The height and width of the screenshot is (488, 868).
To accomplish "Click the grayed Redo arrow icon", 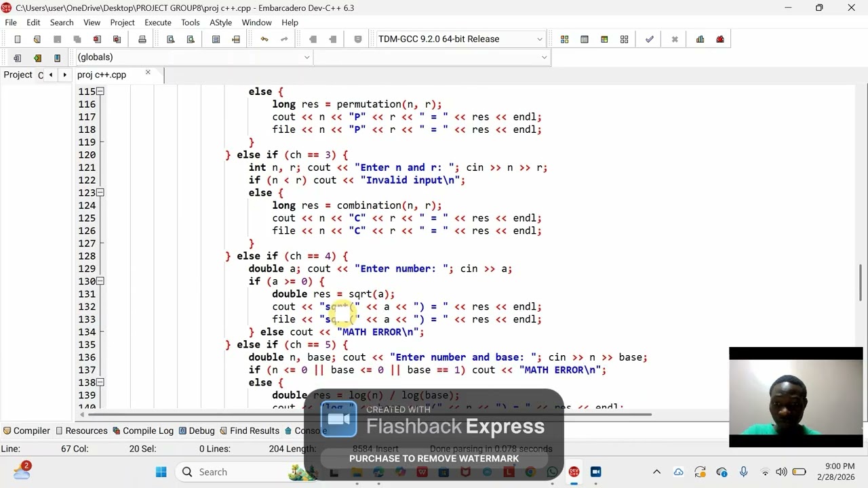I will click(284, 39).
